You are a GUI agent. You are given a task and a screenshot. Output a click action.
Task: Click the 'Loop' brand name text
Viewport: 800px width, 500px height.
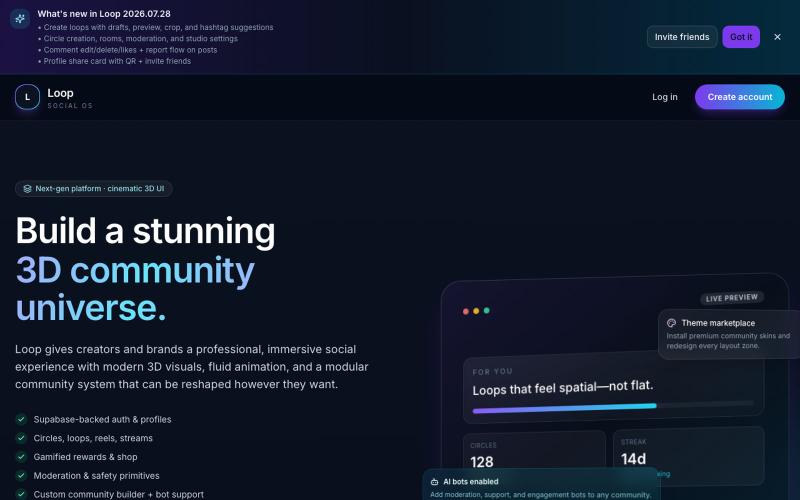point(60,93)
